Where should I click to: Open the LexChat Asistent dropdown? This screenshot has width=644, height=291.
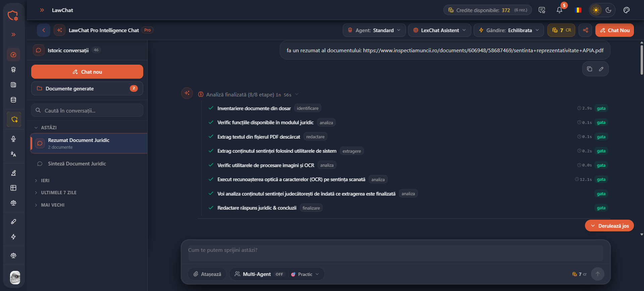pos(440,30)
